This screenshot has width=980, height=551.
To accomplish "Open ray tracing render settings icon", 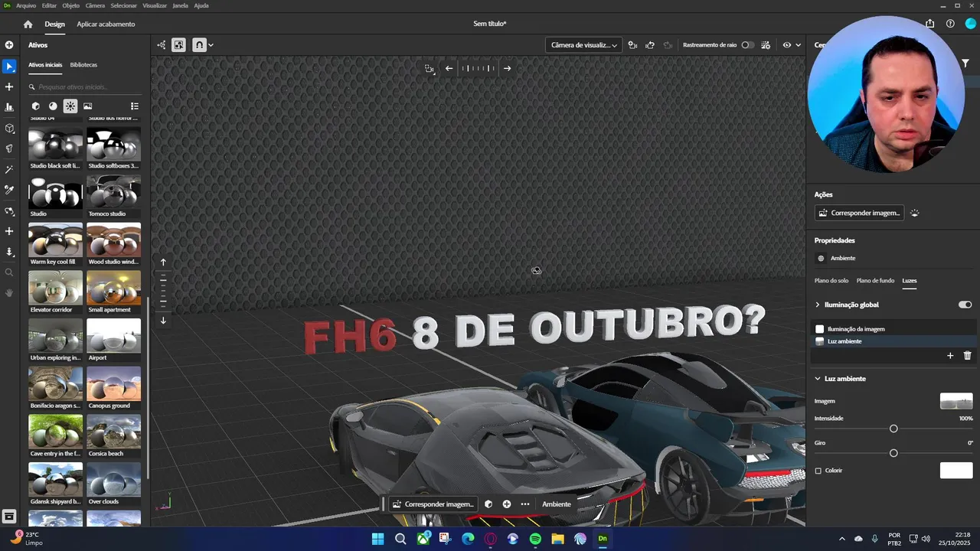I will click(x=766, y=45).
